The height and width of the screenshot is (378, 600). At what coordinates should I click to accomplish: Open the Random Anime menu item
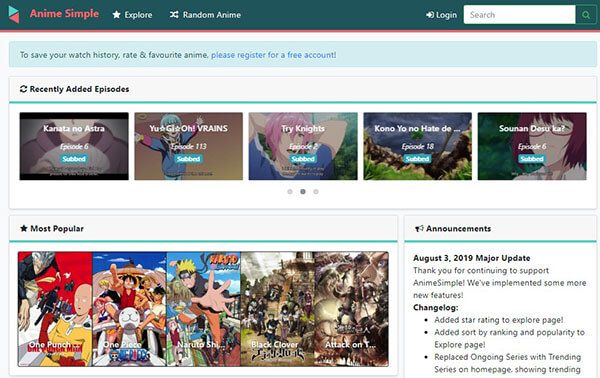click(205, 15)
